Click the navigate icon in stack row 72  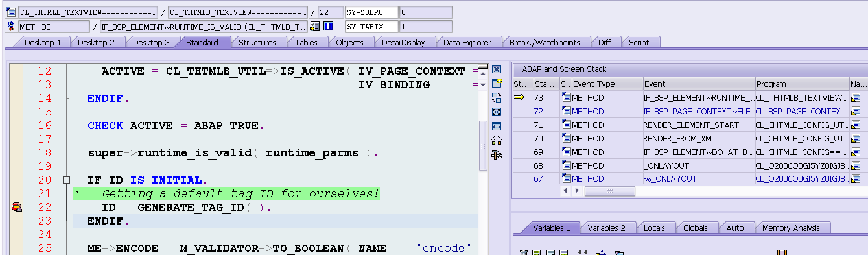pos(856,111)
